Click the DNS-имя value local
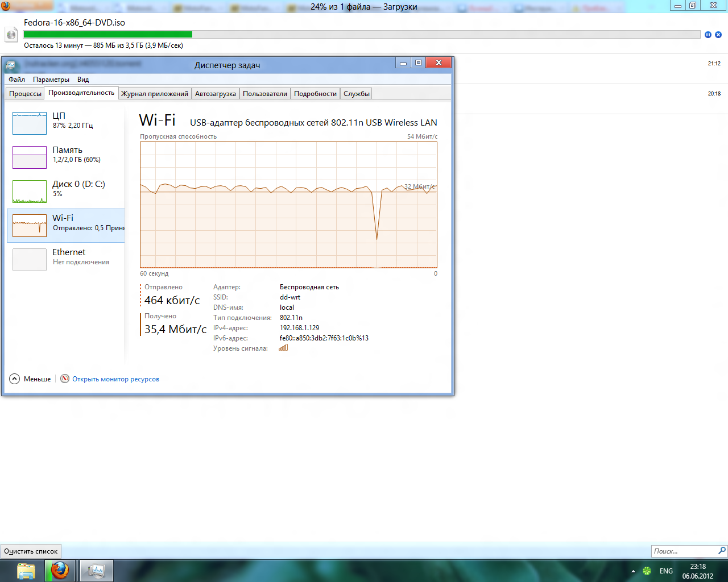Viewport: 728px width, 582px height. (287, 307)
